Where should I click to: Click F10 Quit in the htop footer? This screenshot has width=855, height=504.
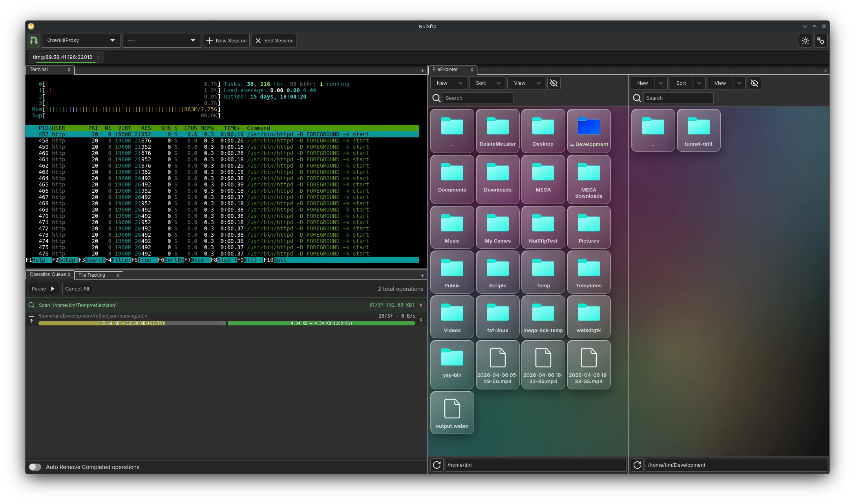point(275,260)
